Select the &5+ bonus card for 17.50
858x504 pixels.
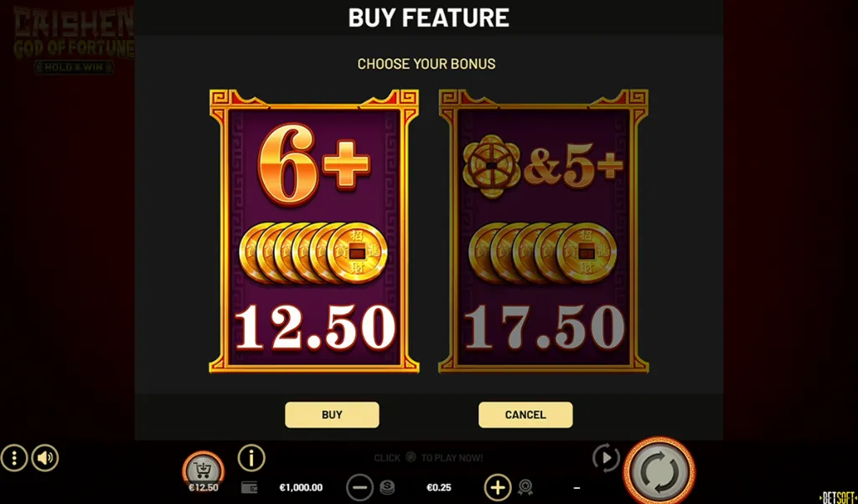pos(543,231)
